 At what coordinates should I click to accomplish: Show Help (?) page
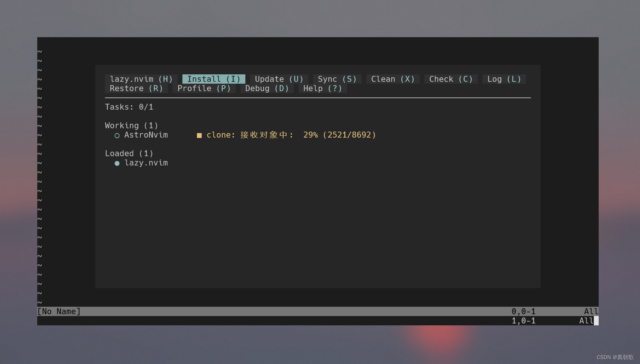click(x=322, y=88)
